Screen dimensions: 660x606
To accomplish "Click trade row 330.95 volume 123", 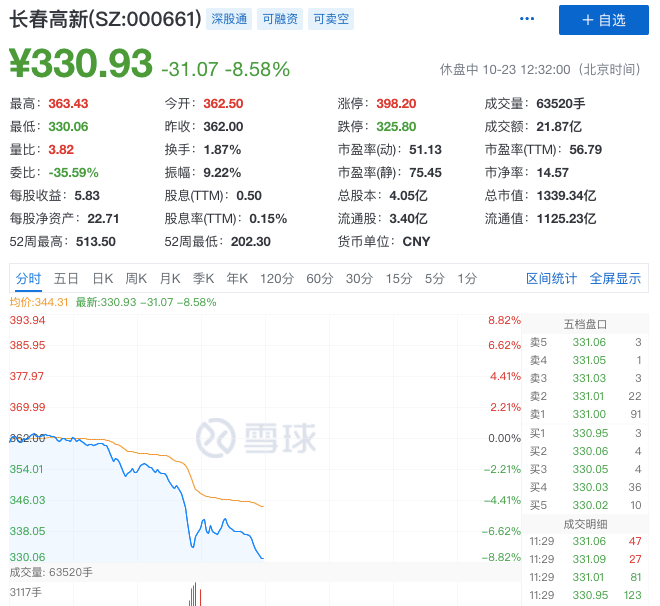I will coord(585,595).
